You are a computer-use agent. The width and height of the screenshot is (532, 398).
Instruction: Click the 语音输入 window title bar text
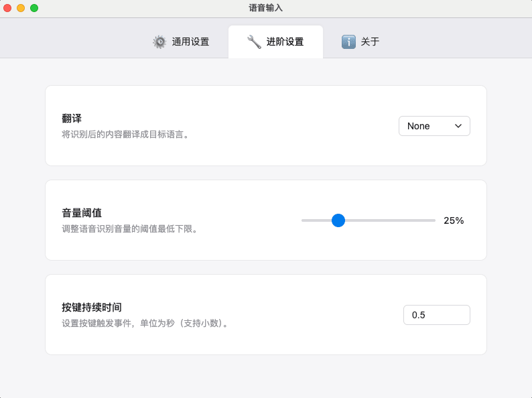265,8
